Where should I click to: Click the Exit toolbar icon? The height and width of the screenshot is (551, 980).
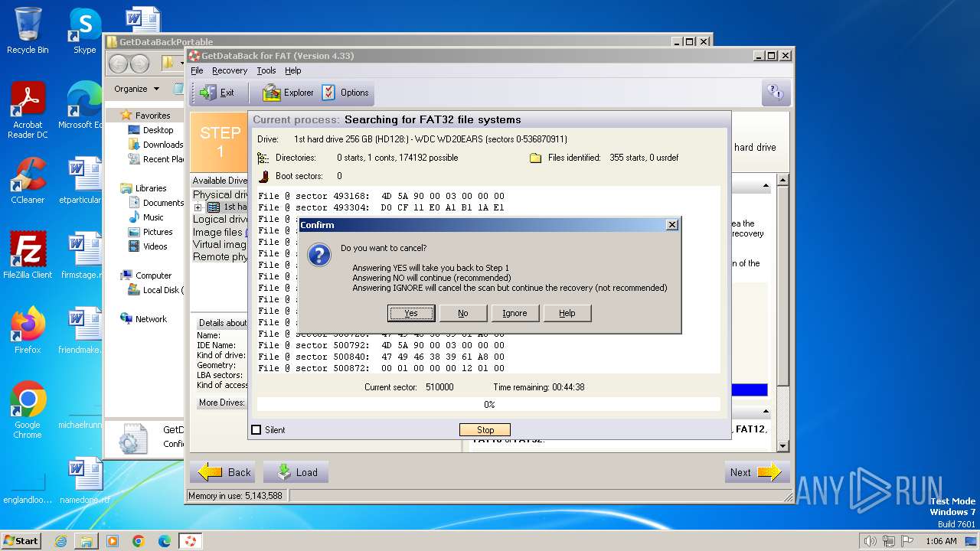pos(217,93)
